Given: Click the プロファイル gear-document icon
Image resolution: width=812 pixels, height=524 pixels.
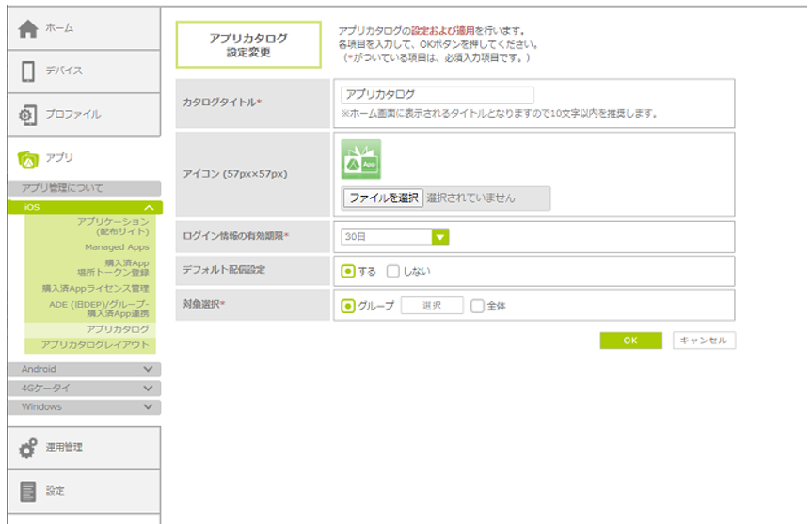Looking at the screenshot, I should point(28,115).
